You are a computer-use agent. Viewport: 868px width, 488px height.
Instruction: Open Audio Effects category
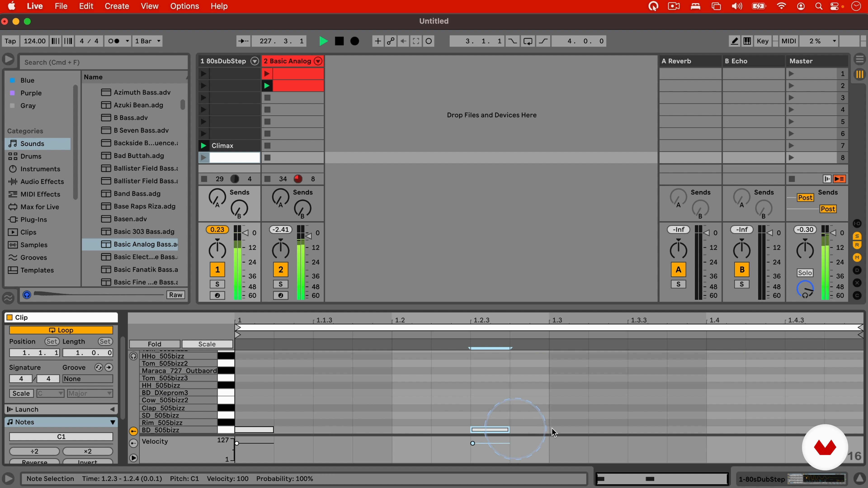[38, 181]
